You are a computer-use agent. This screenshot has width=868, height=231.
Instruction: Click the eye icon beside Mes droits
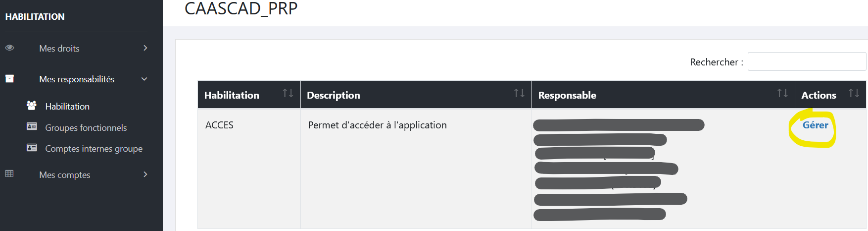pos(9,48)
